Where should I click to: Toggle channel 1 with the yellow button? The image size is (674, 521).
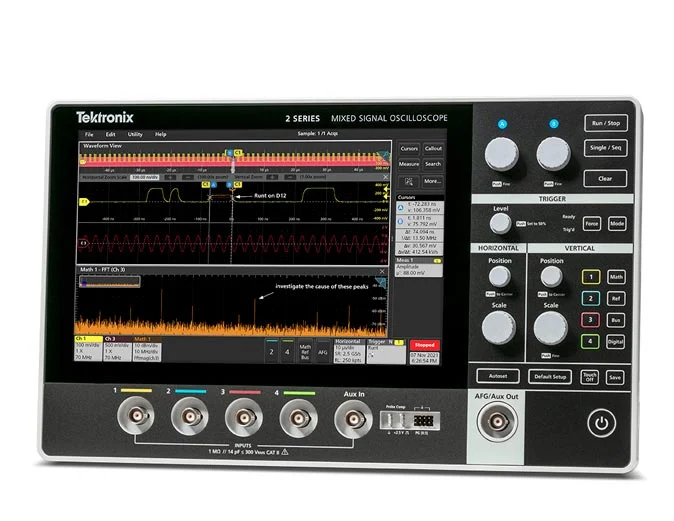(x=591, y=277)
